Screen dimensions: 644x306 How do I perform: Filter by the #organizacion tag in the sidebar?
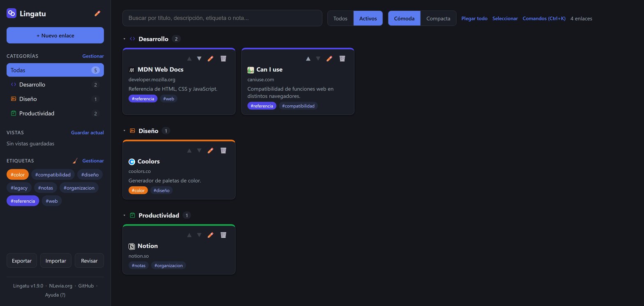(x=79, y=188)
